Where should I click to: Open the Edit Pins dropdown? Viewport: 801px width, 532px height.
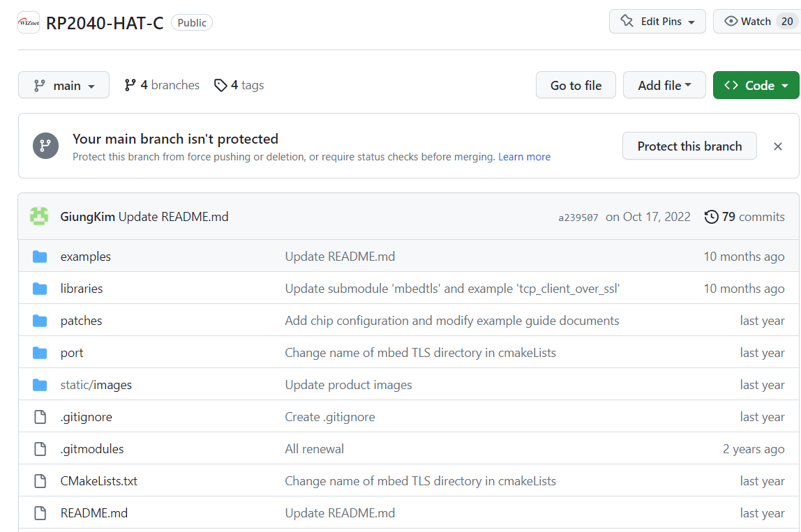tap(657, 22)
